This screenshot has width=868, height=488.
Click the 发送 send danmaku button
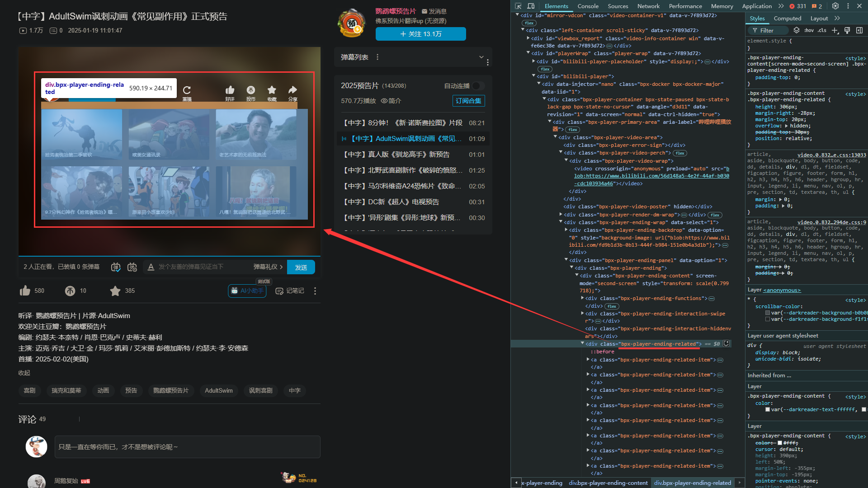301,267
